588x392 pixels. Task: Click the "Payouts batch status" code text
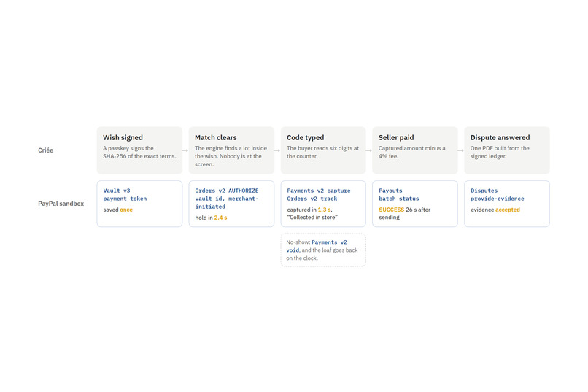click(398, 194)
